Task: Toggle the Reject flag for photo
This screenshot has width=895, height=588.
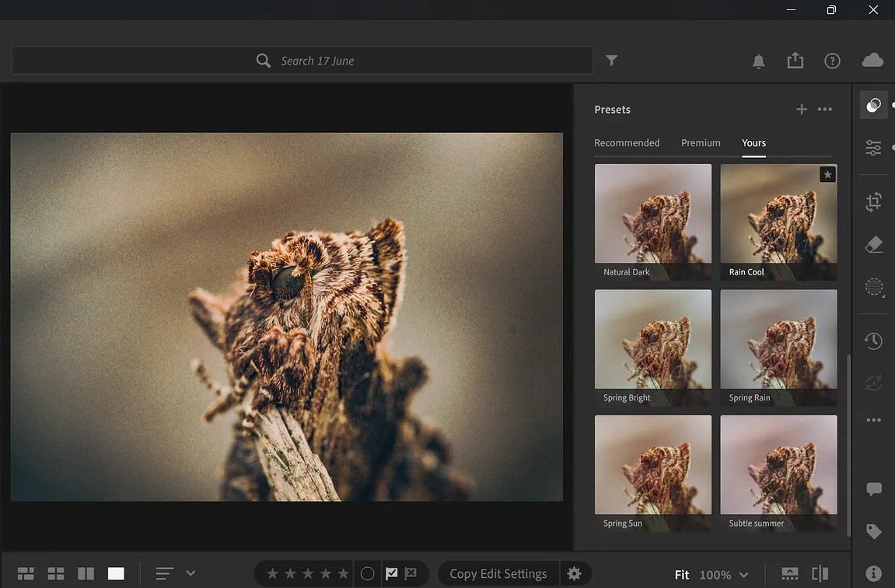Action: point(411,574)
